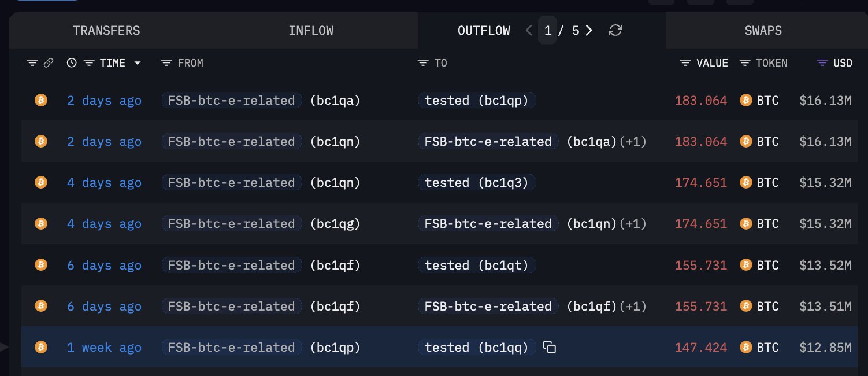The height and width of the screenshot is (376, 868).
Task: Open the USD column filter icon
Action: point(822,63)
